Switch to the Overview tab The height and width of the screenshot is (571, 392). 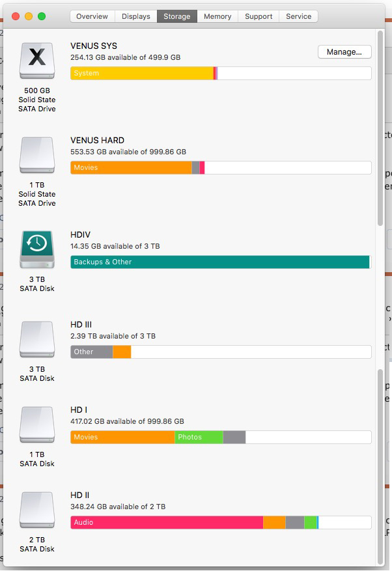click(x=92, y=16)
